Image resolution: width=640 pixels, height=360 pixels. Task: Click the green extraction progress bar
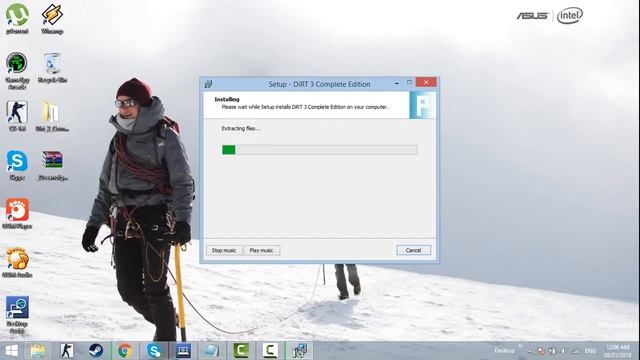click(x=320, y=150)
